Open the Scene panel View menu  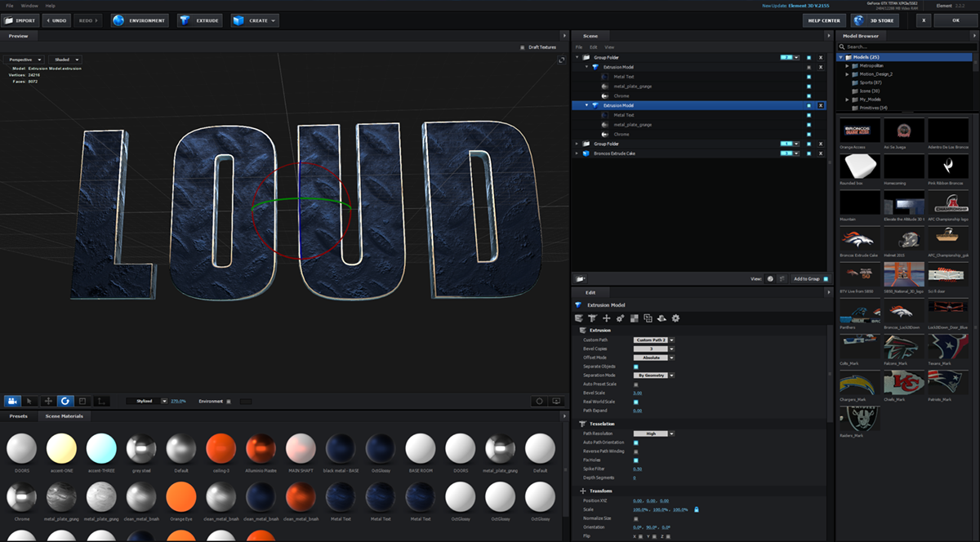(x=609, y=47)
